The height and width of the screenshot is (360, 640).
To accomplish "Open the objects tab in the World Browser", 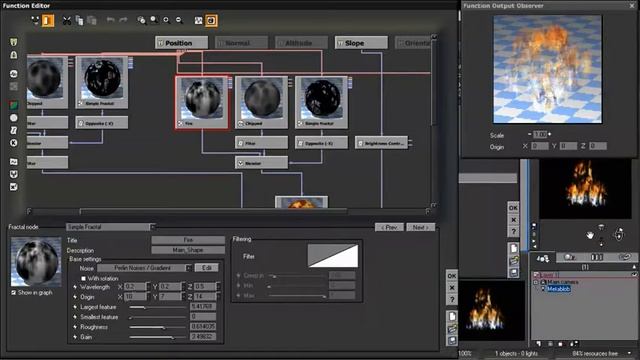I will coord(543,258).
